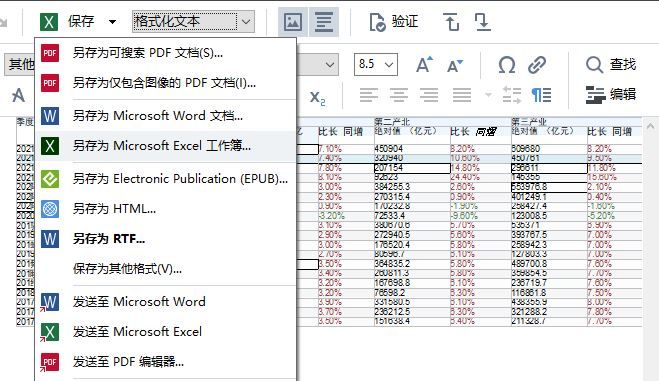The height and width of the screenshot is (381, 659).
Task: Choose 另存为 Electronic Publication (EPUB)
Action: tap(166, 179)
